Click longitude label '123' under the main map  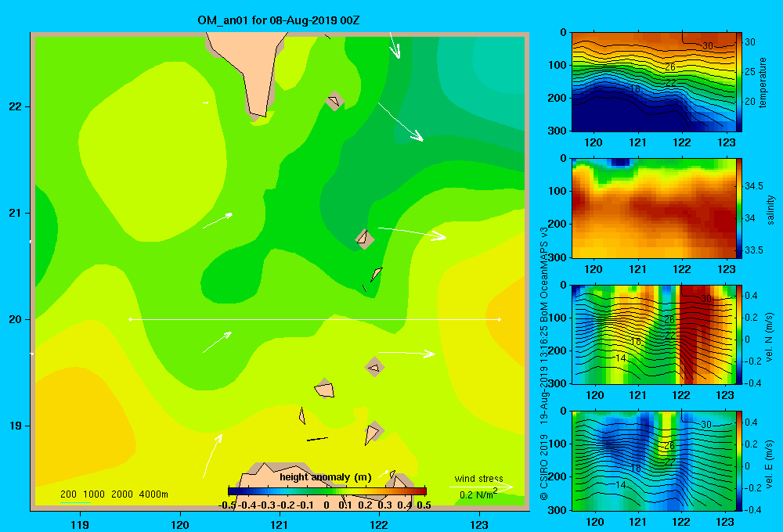coord(479,524)
